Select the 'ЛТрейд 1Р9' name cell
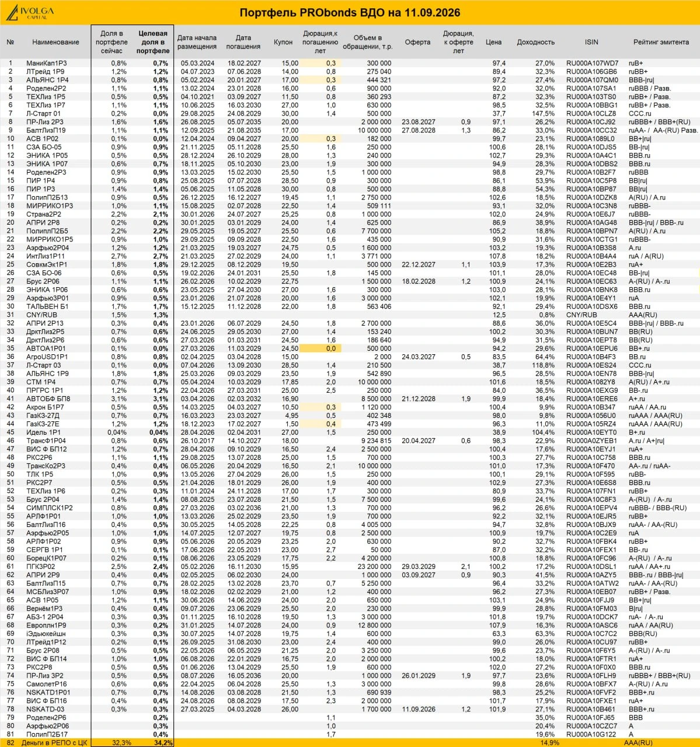Viewport: 700px width, 747px height. coord(46,72)
